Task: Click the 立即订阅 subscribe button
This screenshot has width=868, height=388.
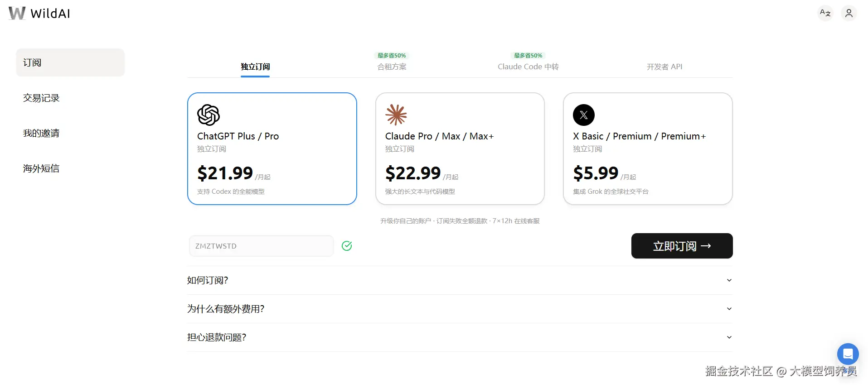Action: click(682, 246)
